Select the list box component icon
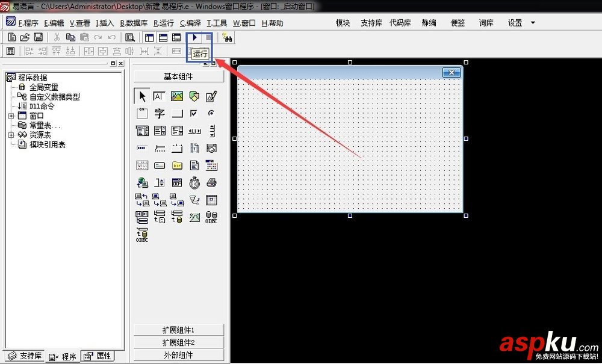The height and width of the screenshot is (364, 602). 160,131
